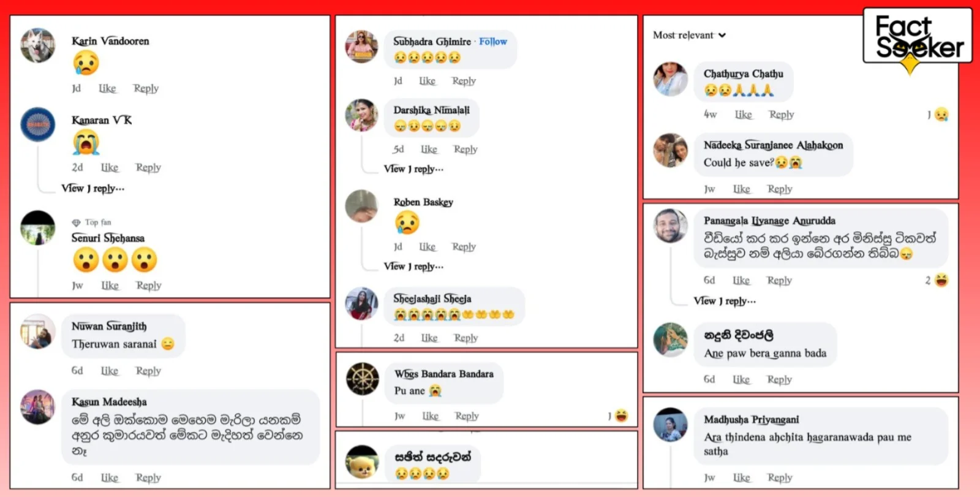Screen dimensions: 980x497
Task: Click the laughing reaction on Wbgs Bandara's comment
Action: [621, 415]
